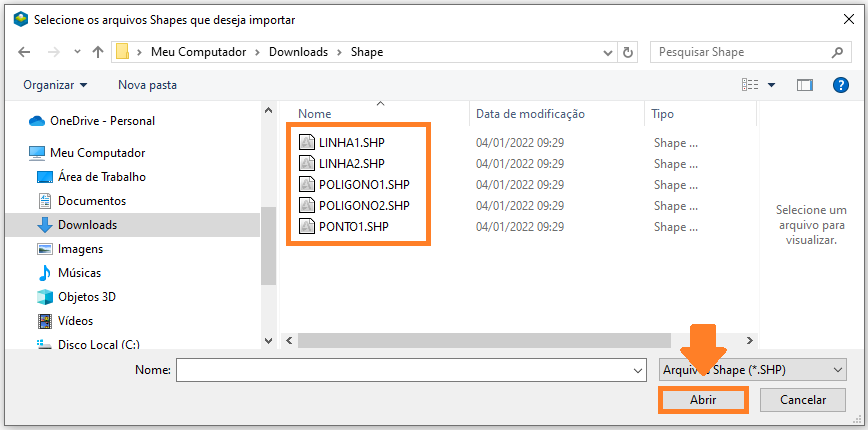The image size is (868, 430).
Task: Expand the address bar history dropdown
Action: click(607, 52)
